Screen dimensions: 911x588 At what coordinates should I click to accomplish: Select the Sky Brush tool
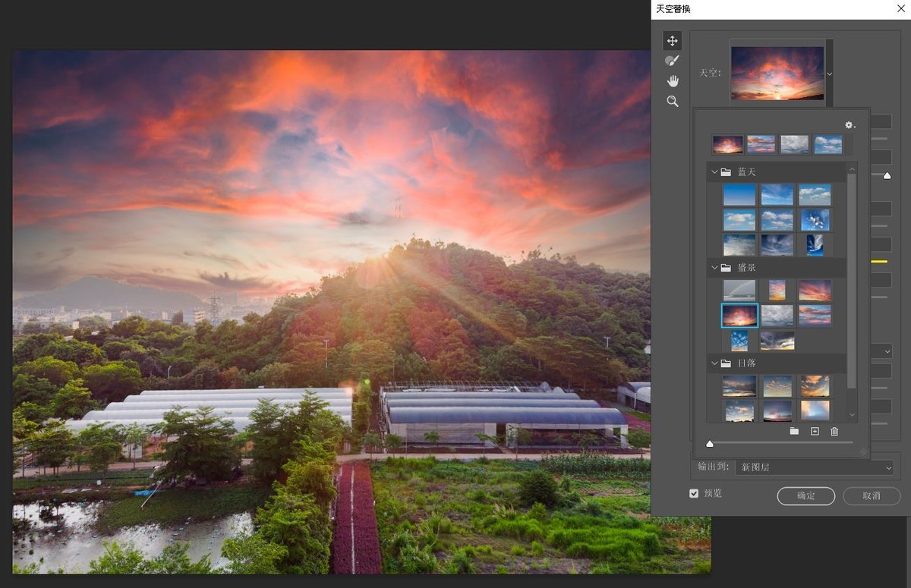(x=672, y=61)
